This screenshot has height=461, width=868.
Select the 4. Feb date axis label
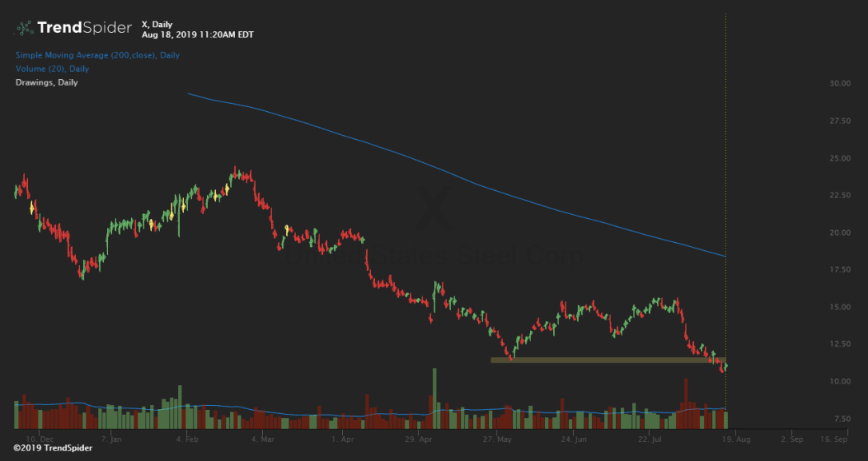[x=188, y=439]
